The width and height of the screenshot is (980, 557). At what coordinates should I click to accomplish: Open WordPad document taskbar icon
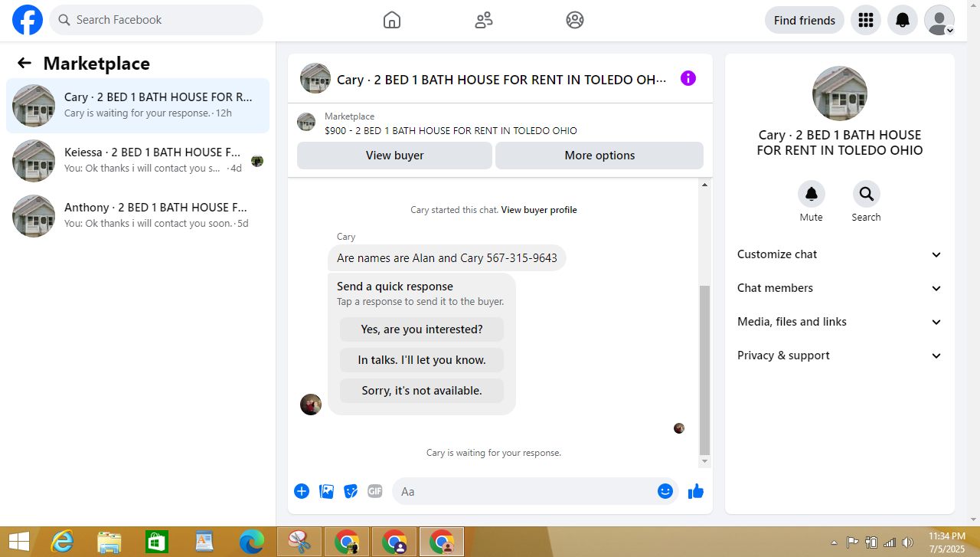(204, 542)
